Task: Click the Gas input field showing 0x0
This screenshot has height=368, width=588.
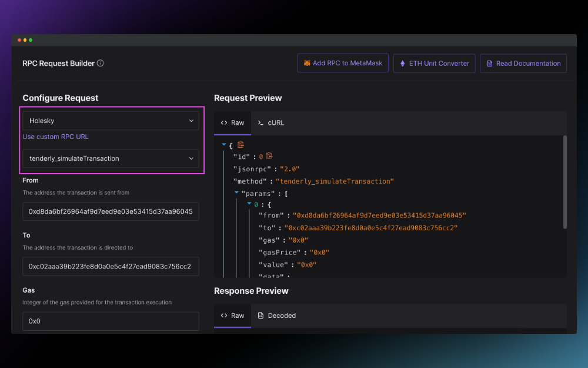Action: click(111, 321)
